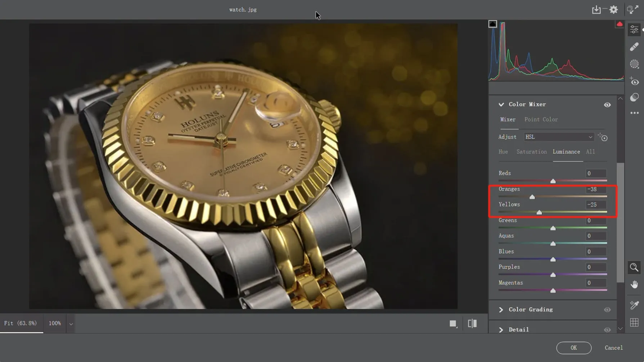Select the Zoom magnifier tool
Viewport: 644px width, 362px height.
[634, 267]
